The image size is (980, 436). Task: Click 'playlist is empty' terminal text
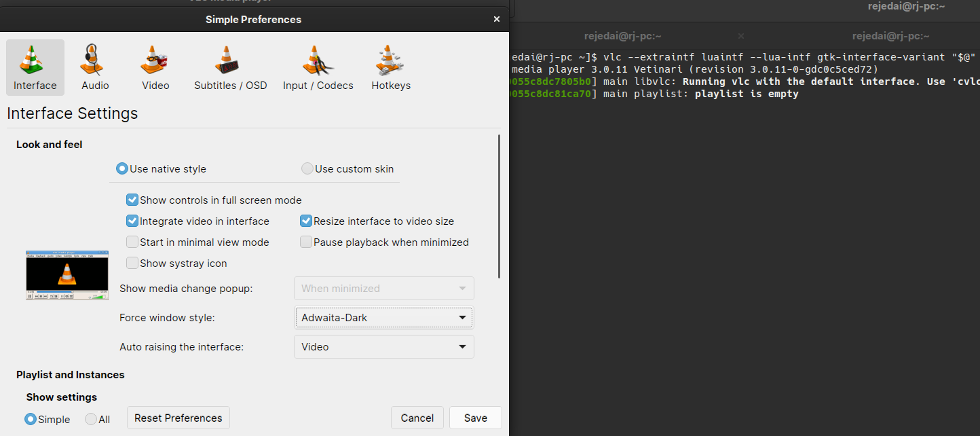(x=747, y=94)
